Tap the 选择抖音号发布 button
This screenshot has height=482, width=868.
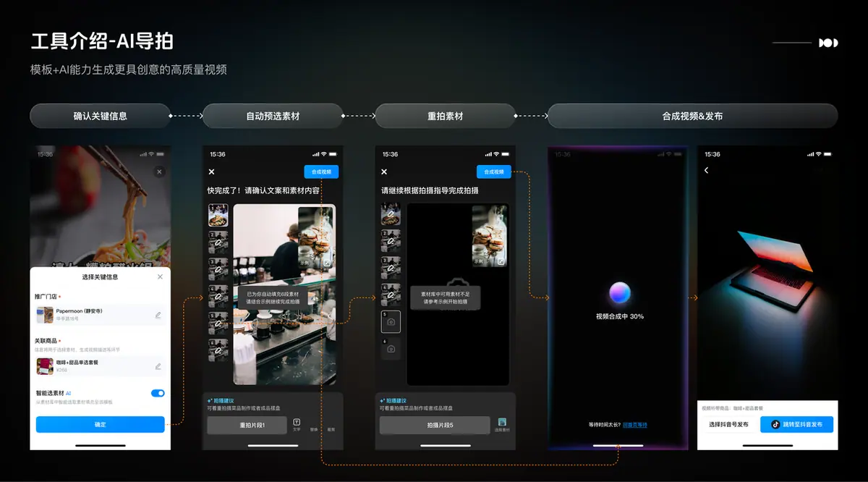(x=728, y=425)
